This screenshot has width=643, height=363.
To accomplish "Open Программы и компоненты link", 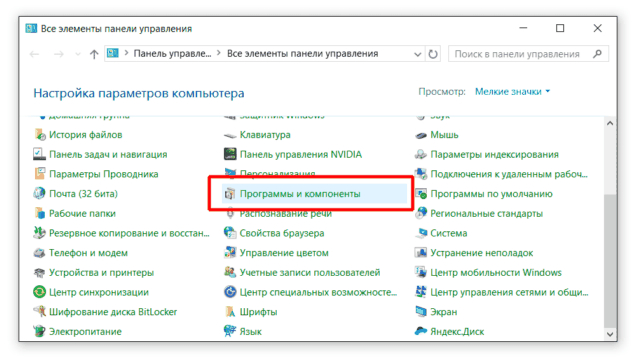I will (300, 194).
